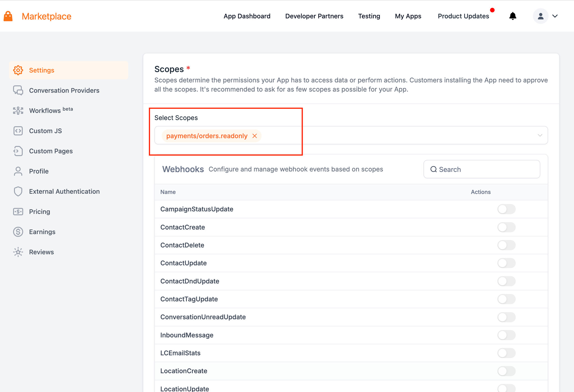The width and height of the screenshot is (574, 392).
Task: Open External Authentication settings
Action: coord(64,191)
